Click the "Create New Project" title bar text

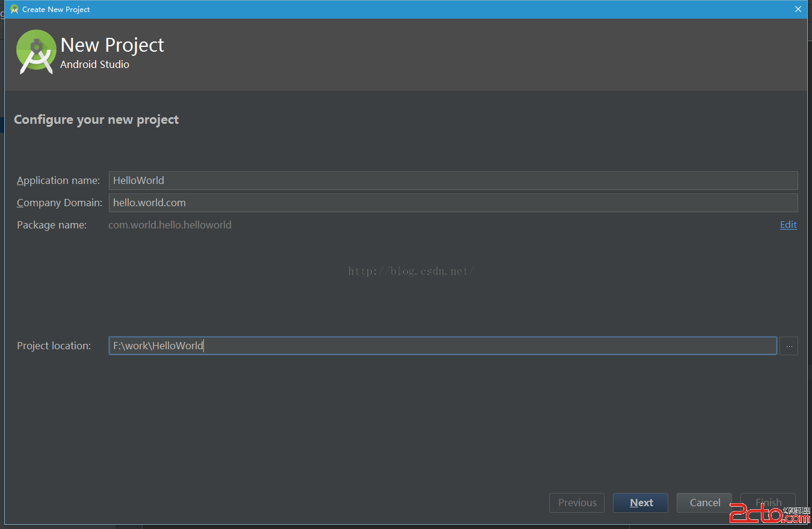tap(56, 9)
